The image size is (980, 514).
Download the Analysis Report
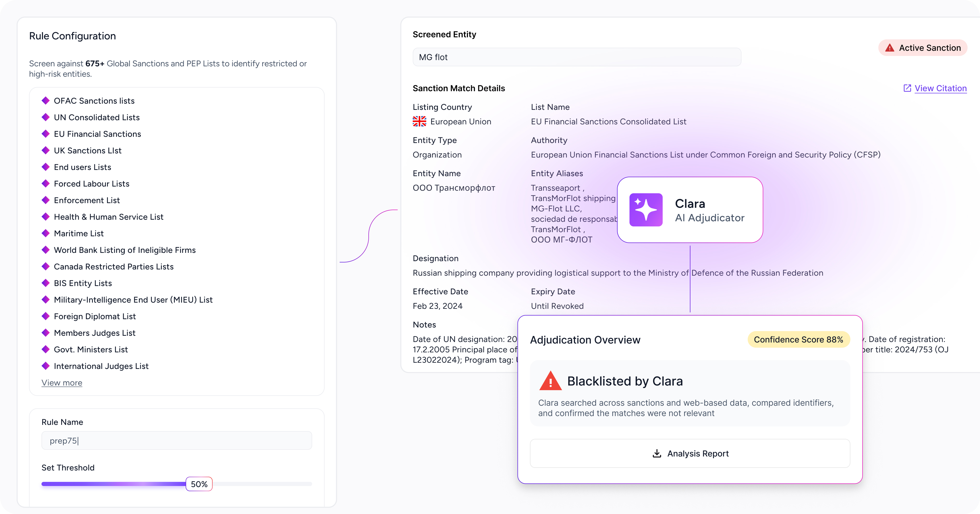tap(690, 454)
